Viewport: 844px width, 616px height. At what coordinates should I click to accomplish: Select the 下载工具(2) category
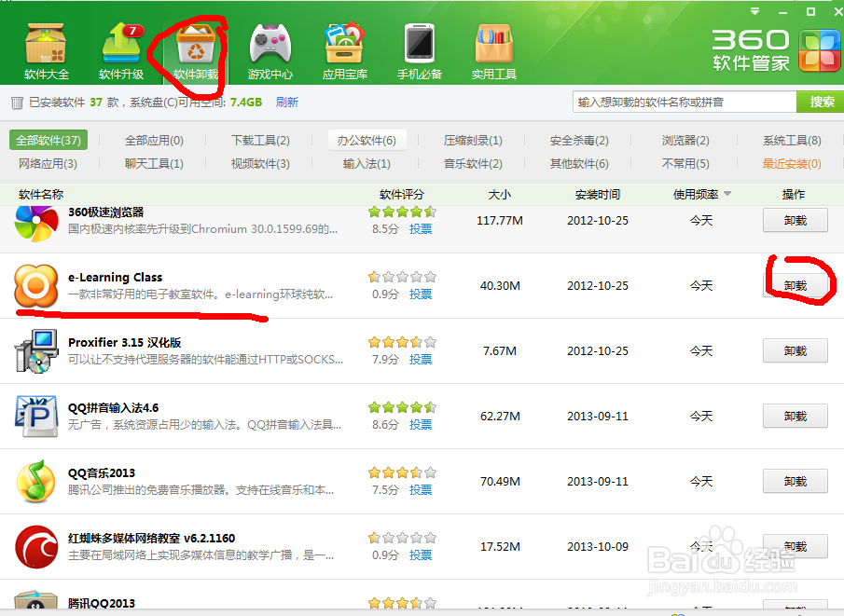(260, 141)
